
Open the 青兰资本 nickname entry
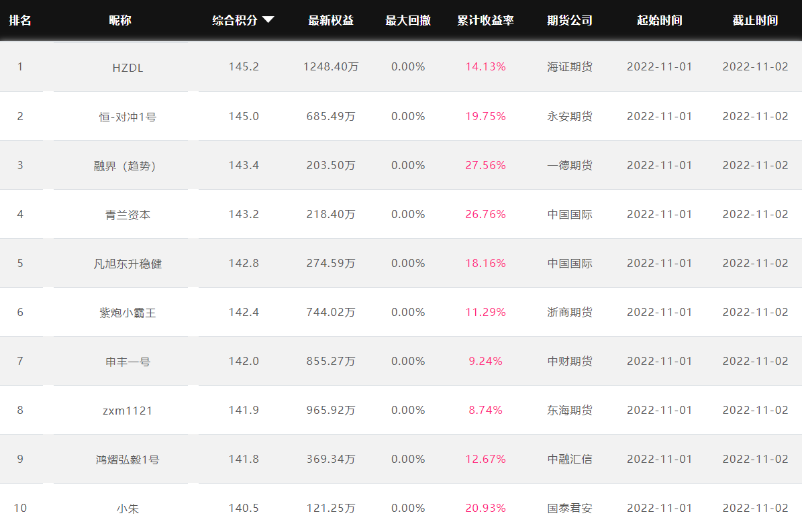coord(128,215)
